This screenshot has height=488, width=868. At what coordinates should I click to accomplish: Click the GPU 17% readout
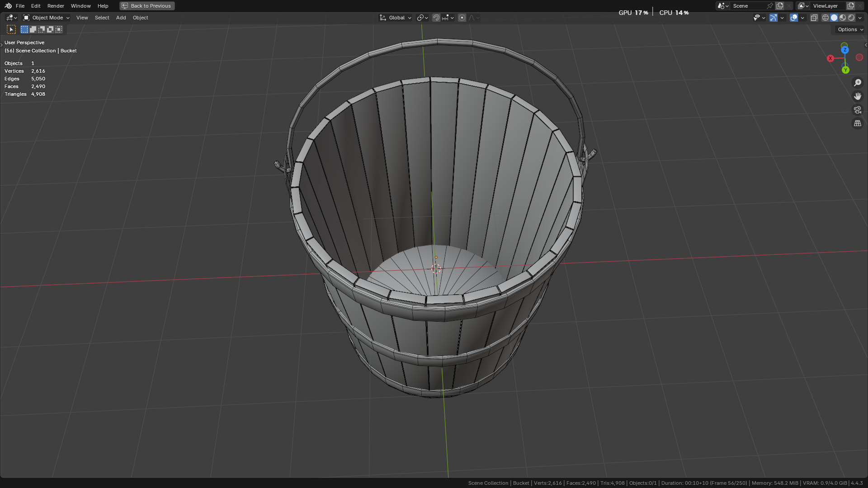[x=633, y=13]
